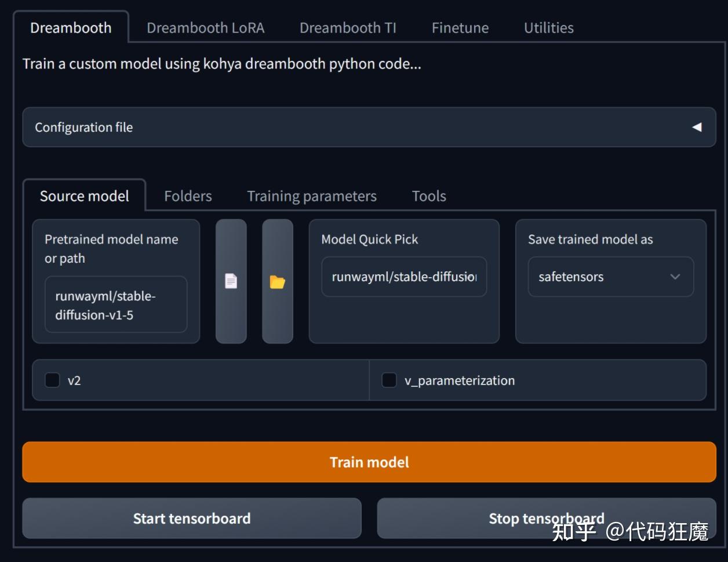728x562 pixels.
Task: Click the Configuration file collapse triangle icon
Action: [697, 127]
